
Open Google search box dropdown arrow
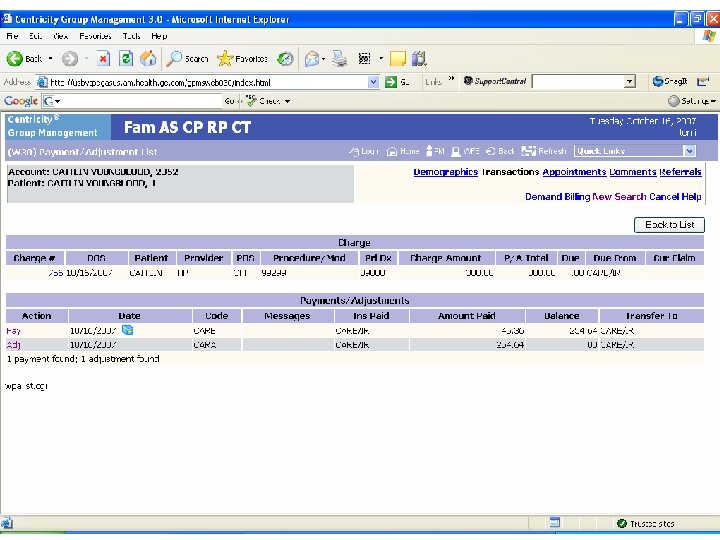click(57, 101)
